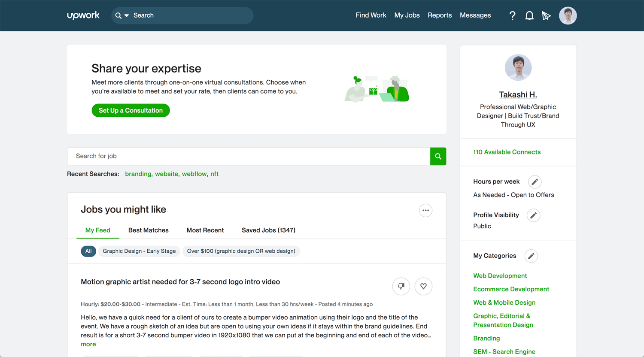Open the Find Work menu

[x=371, y=15]
